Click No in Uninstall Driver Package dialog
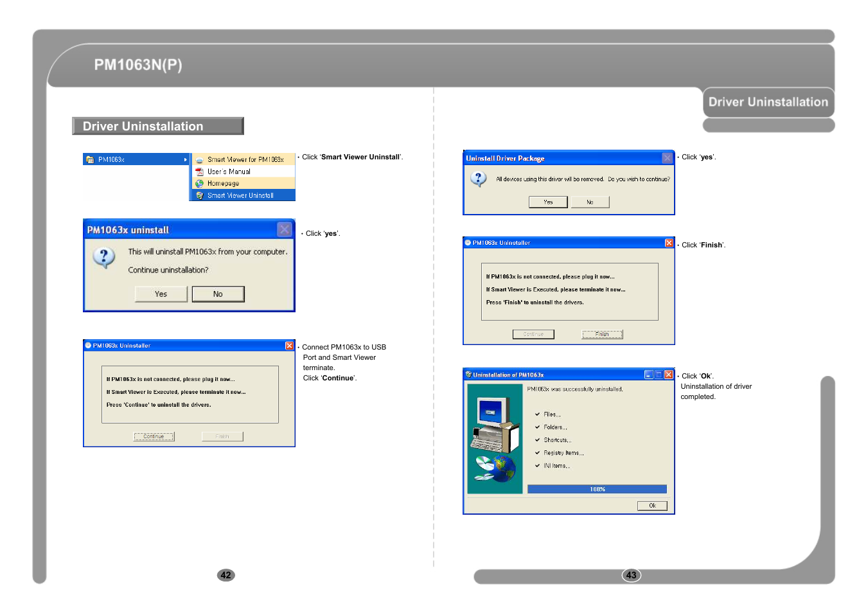Screen dimensions: 868x613 [590, 202]
